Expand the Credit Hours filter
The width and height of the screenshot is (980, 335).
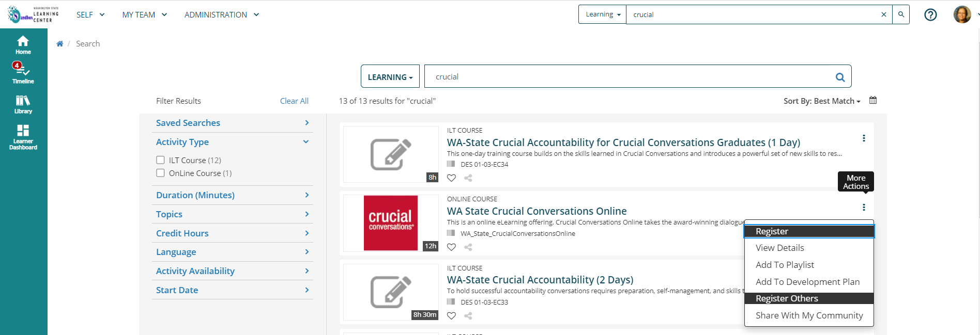(x=233, y=233)
